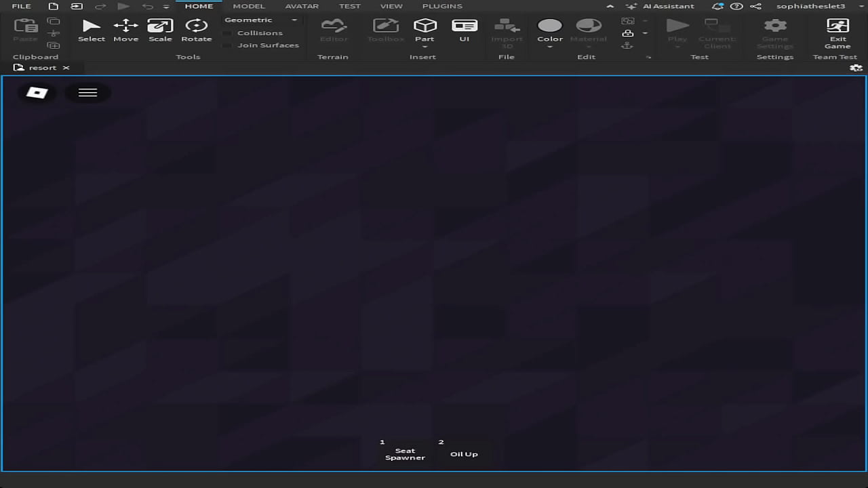Click the help question mark icon

tap(736, 6)
